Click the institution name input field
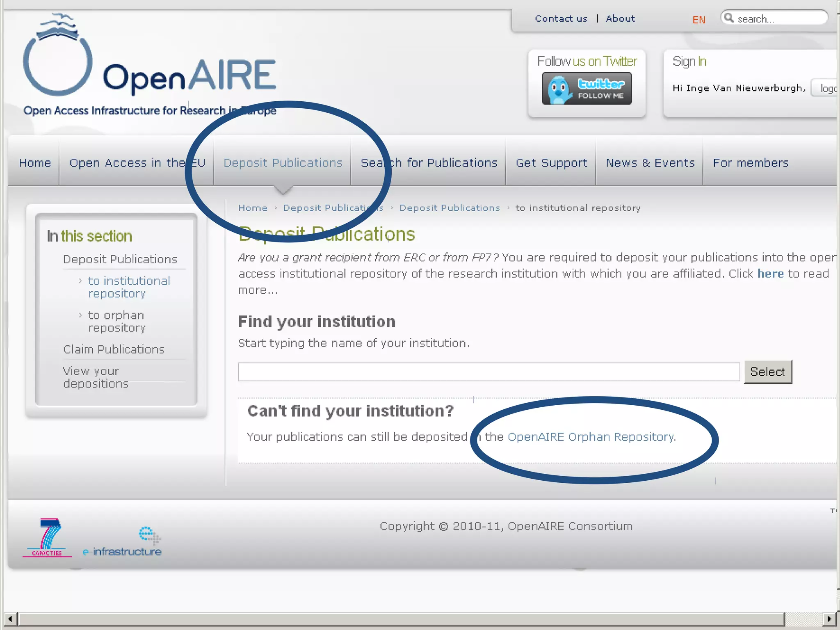The width and height of the screenshot is (840, 630). tap(489, 372)
